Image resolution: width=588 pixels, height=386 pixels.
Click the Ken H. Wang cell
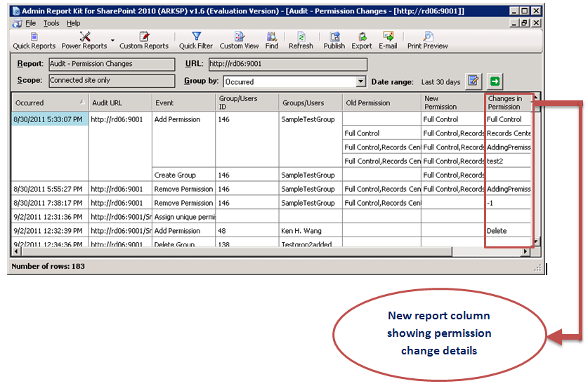[311, 230]
